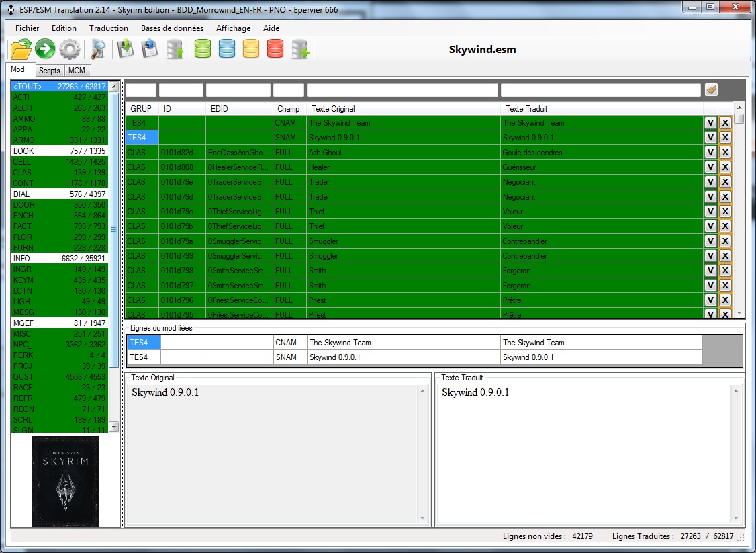
Task: Clear the filters with the broom icon
Action: point(711,90)
